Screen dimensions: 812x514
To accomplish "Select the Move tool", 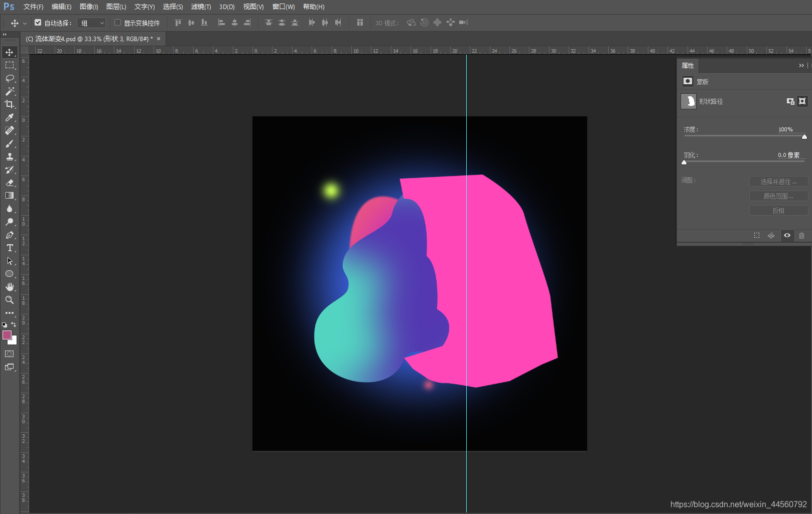I will 10,52.
